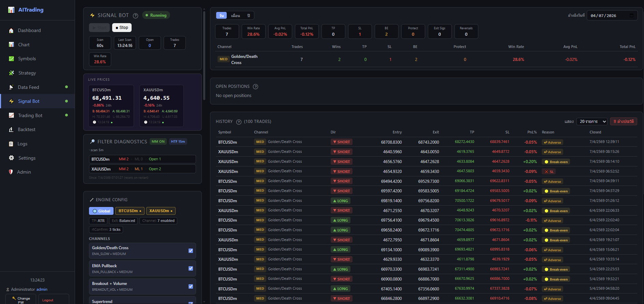This screenshot has width=644, height=304.
Task: Open the Backtest page
Action: coord(37,130)
